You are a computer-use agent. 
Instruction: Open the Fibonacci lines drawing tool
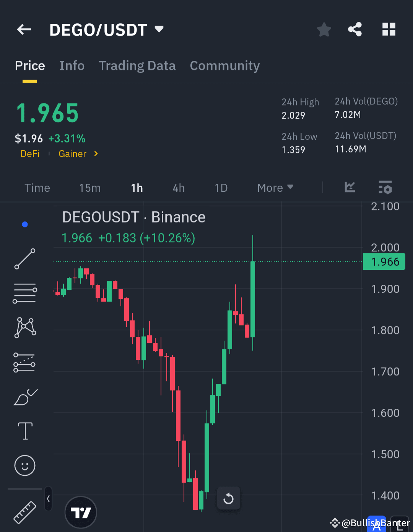pos(25,293)
